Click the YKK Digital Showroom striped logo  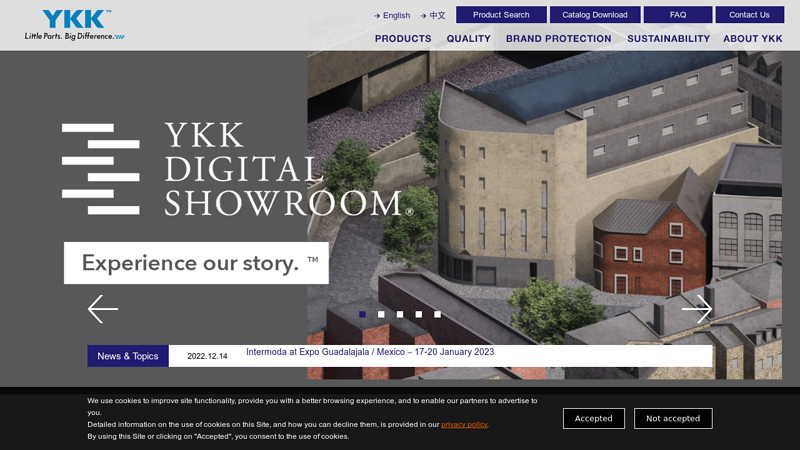click(x=101, y=169)
